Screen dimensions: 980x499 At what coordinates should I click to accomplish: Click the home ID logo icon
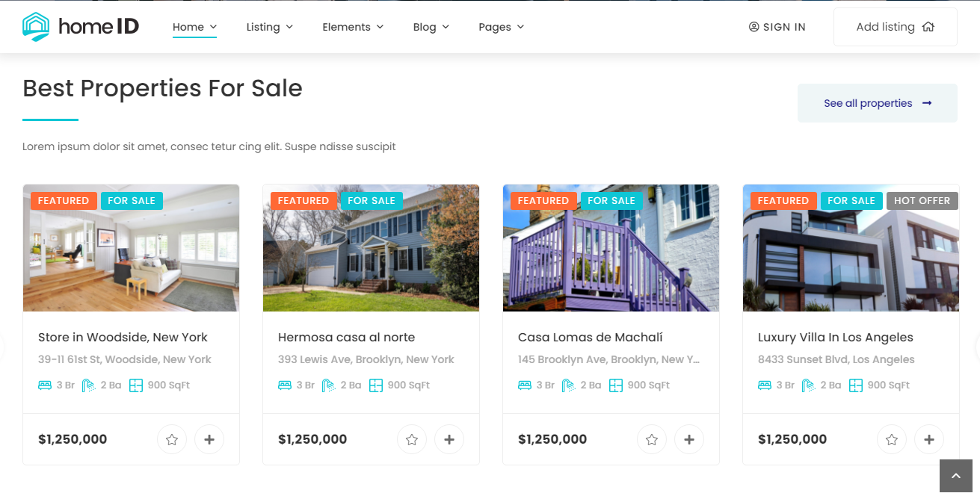[x=36, y=26]
